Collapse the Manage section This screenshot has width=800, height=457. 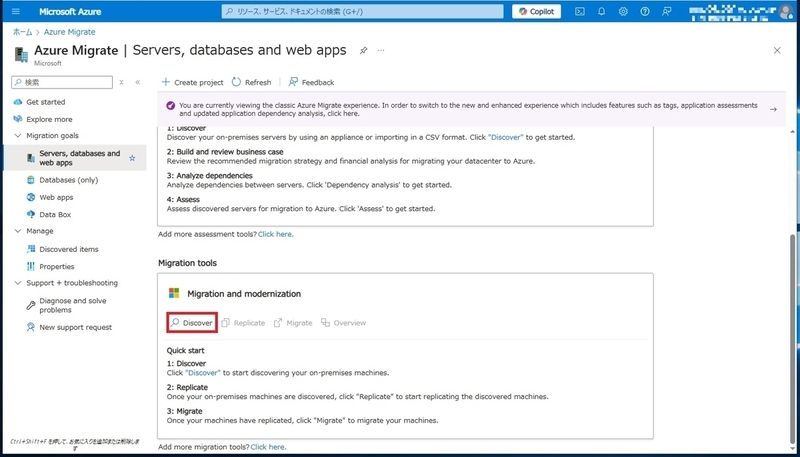18,231
